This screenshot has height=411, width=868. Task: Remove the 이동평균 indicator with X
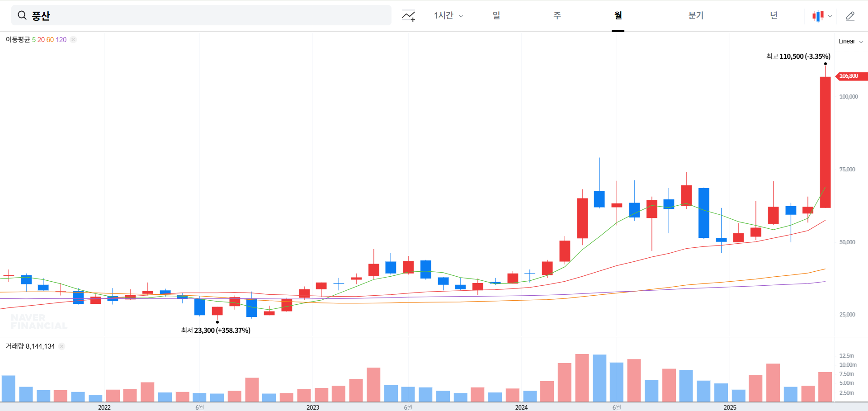[73, 40]
